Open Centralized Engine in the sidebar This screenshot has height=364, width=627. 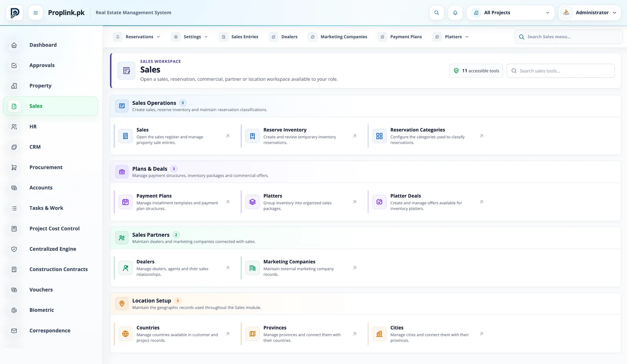pyautogui.click(x=51, y=249)
